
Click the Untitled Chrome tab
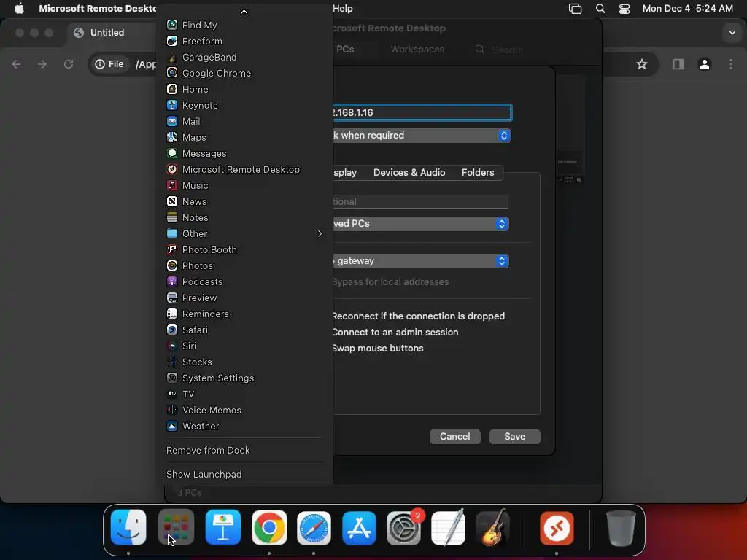click(x=107, y=32)
